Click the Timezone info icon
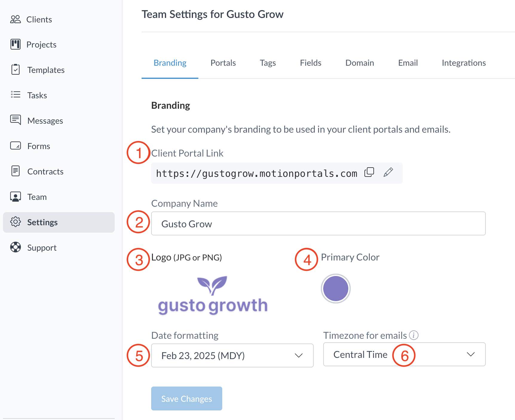The image size is (515, 420). pyautogui.click(x=414, y=335)
